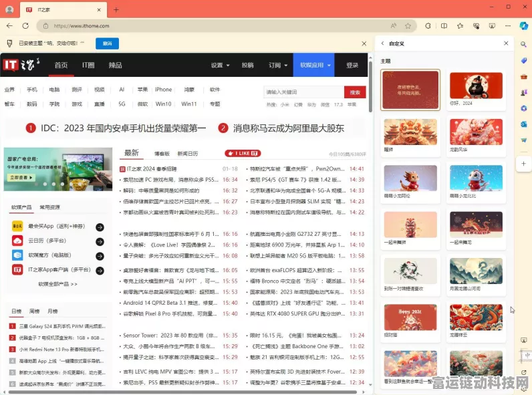This screenshot has height=395, width=532.
Task: Click the I LIKE IT badge
Action: point(243,153)
